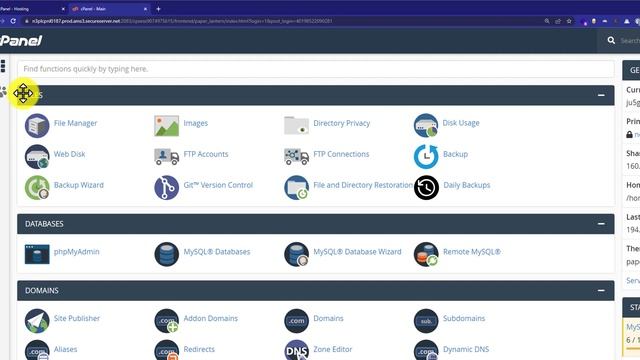The width and height of the screenshot is (640, 360).
Task: Open the FTP Accounts truck icon
Action: click(167, 156)
